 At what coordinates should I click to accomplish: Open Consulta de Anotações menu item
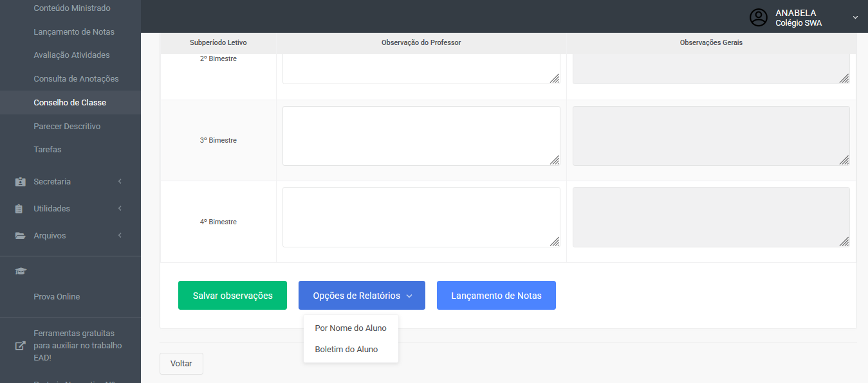click(76, 79)
